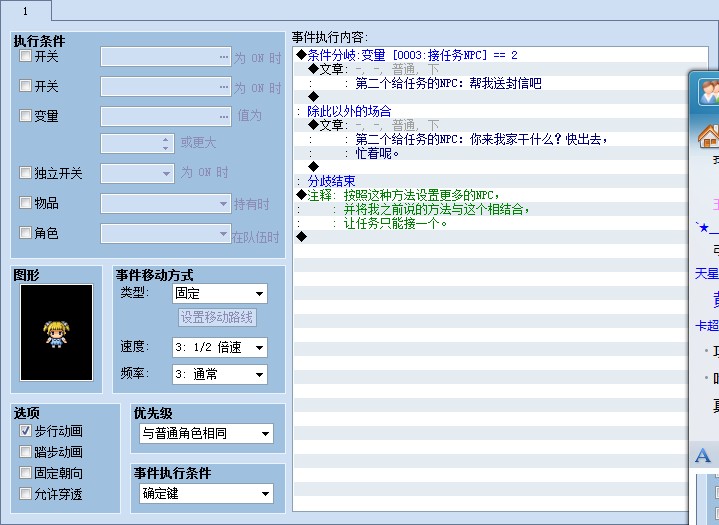Screen dimensions: 719x525
Task: Enable the 允许穿透 option
Action: coord(25,493)
